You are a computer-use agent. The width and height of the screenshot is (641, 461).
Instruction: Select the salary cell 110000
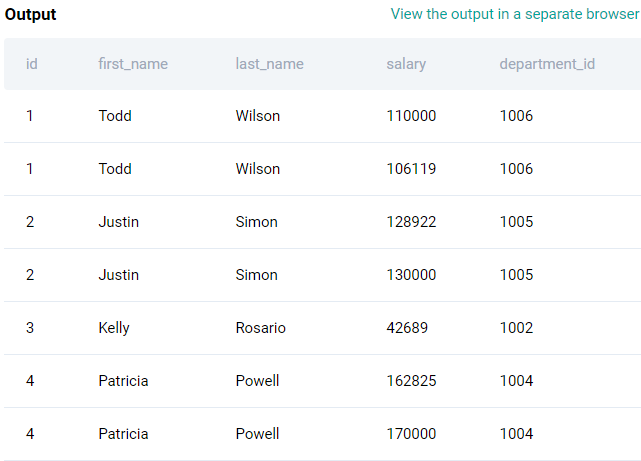click(x=412, y=116)
